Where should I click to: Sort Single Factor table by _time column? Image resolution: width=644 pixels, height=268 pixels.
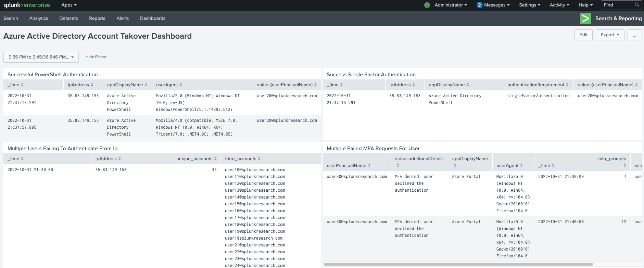click(x=334, y=85)
